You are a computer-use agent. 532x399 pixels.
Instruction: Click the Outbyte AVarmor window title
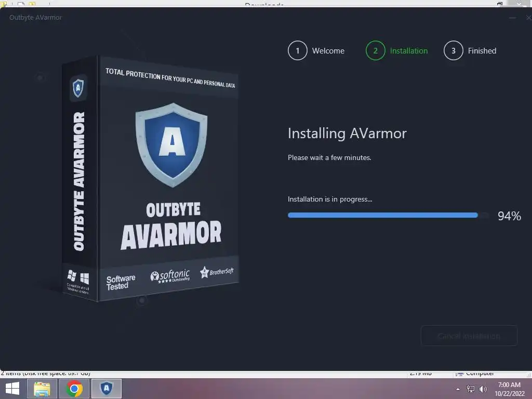pyautogui.click(x=36, y=17)
